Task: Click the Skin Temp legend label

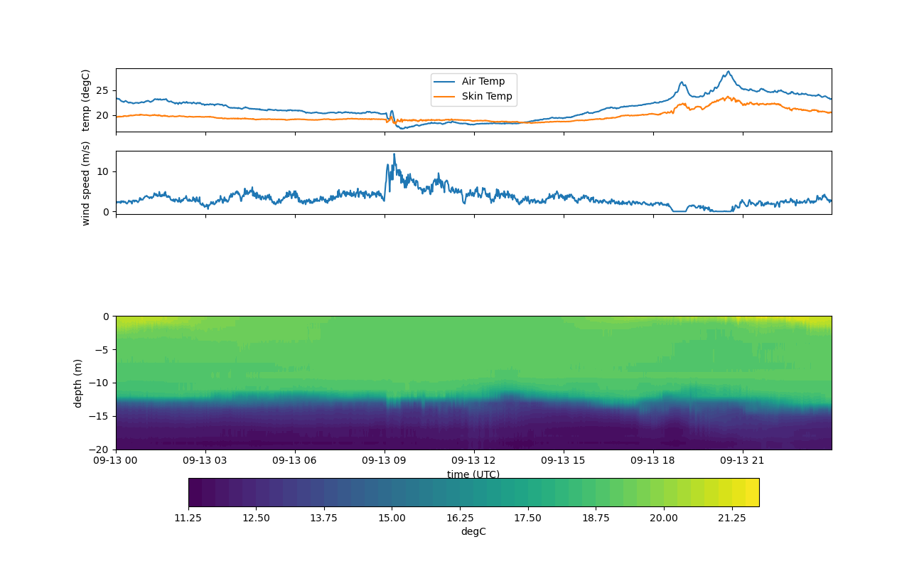Action: pos(487,97)
